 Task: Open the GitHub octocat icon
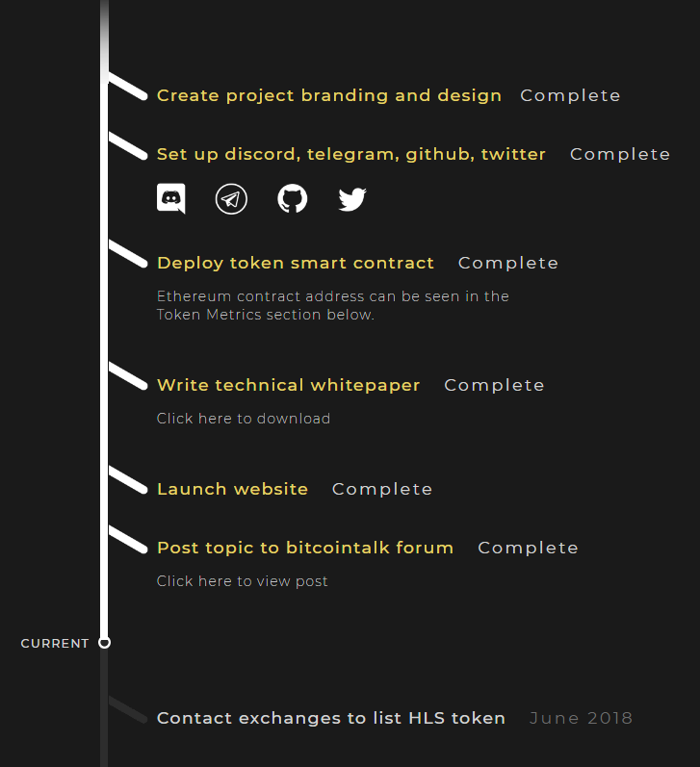coord(292,199)
